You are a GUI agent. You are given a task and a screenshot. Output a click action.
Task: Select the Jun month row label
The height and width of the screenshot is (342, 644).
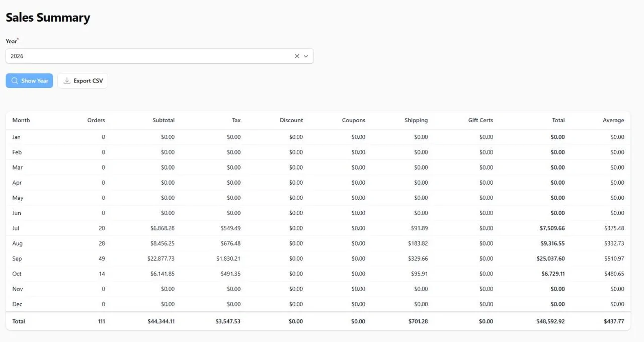17,213
